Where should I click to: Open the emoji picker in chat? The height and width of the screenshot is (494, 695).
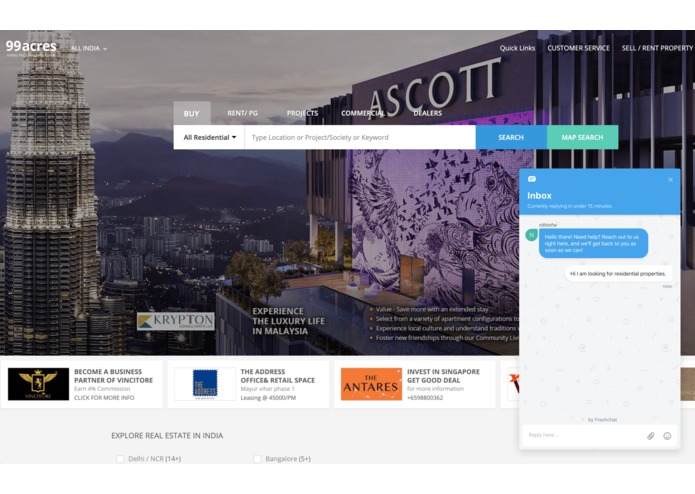667,436
